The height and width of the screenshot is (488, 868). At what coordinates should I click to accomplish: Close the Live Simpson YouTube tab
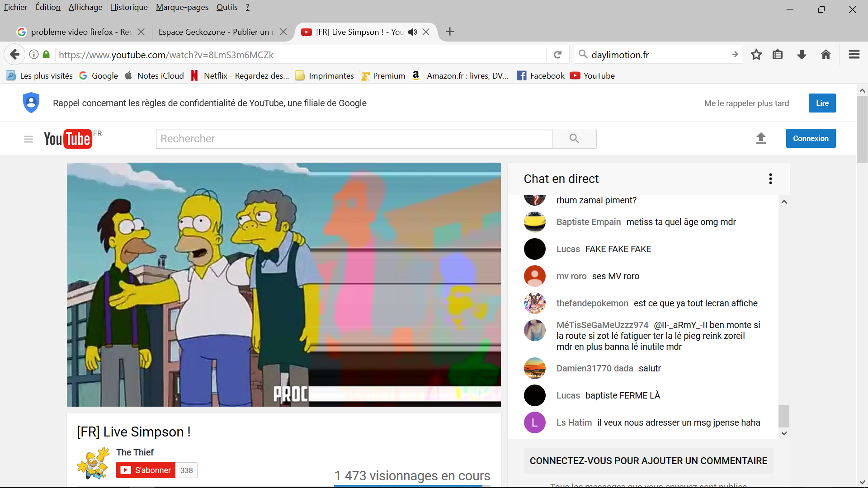point(426,32)
